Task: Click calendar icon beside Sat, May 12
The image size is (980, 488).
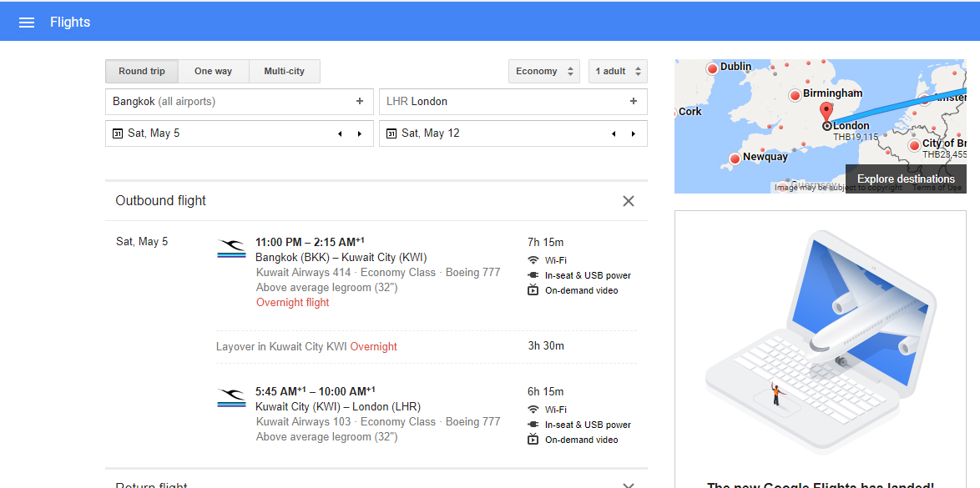Action: 391,133
